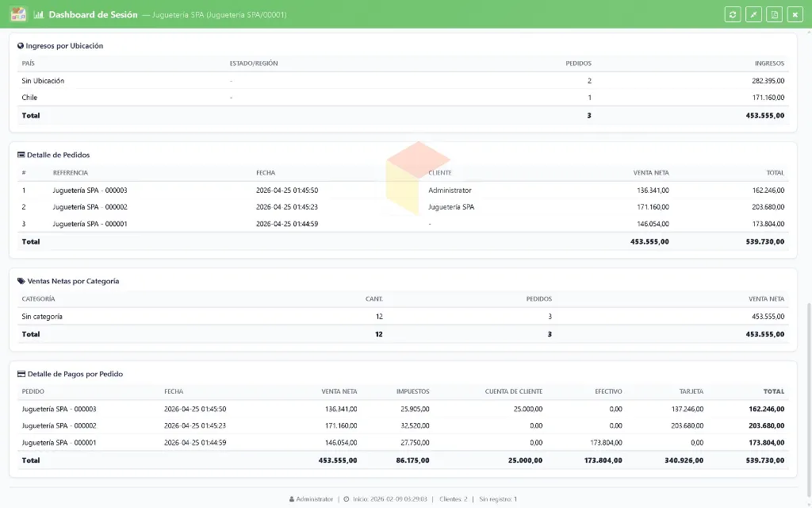
Task: Click income value 282.395,00
Action: pyautogui.click(x=768, y=81)
